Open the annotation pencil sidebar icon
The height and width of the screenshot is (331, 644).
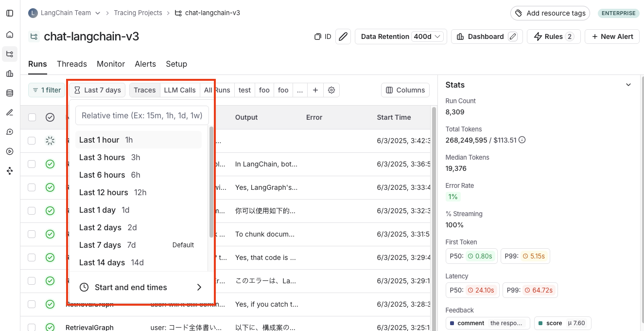coord(10,112)
